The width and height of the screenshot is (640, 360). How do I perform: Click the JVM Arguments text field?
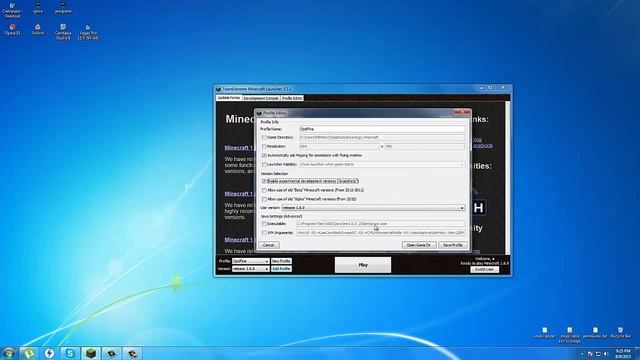380,233
